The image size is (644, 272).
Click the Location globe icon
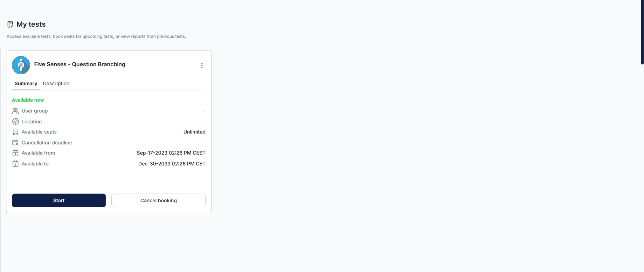click(15, 122)
